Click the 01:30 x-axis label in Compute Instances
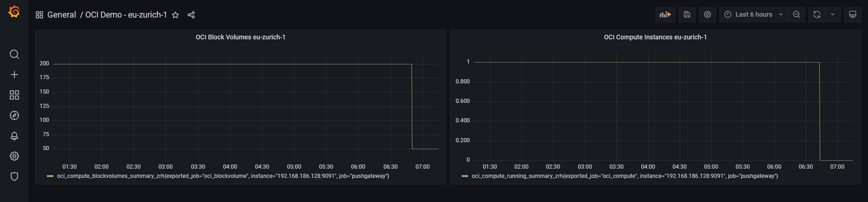868x202 pixels. (490, 167)
